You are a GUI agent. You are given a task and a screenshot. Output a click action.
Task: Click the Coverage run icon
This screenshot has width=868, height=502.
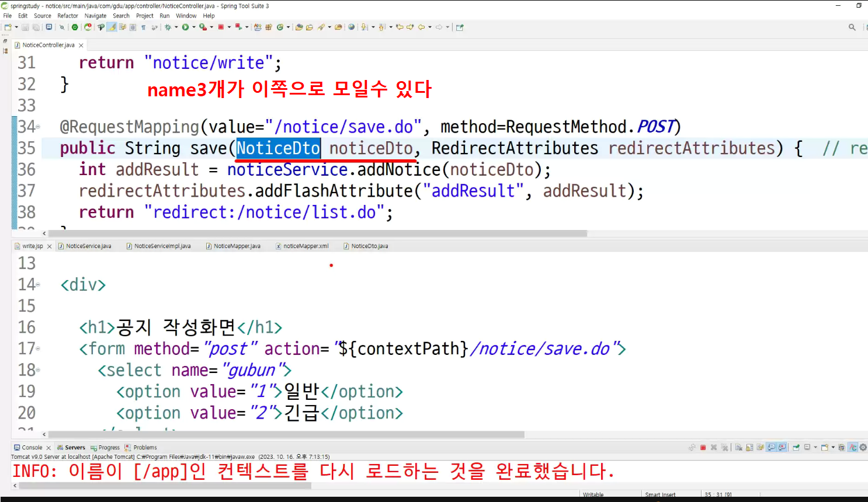tap(203, 27)
